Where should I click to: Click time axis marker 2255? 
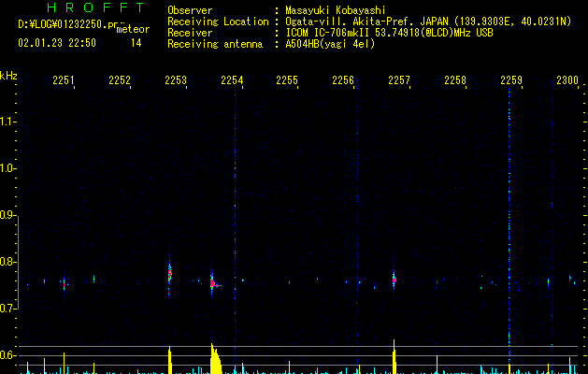287,79
